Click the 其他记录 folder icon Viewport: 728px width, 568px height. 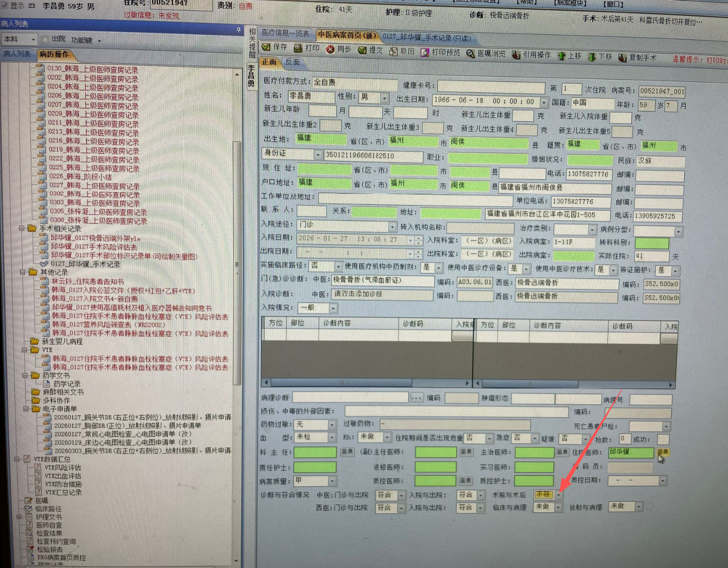[33, 272]
